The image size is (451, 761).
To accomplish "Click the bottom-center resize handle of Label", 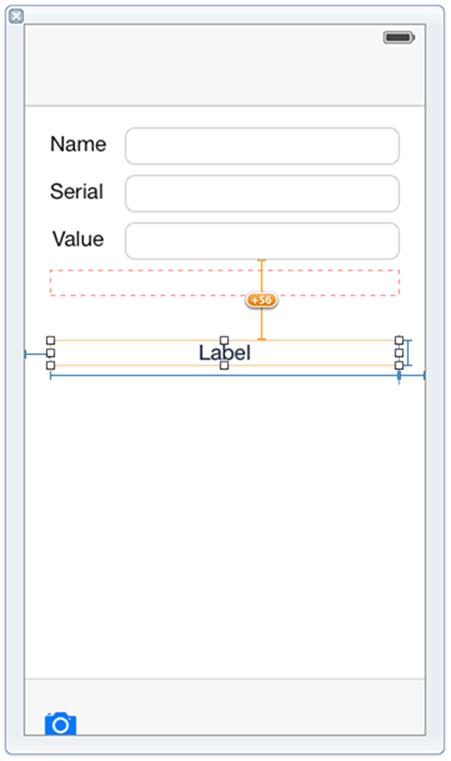I will [224, 365].
